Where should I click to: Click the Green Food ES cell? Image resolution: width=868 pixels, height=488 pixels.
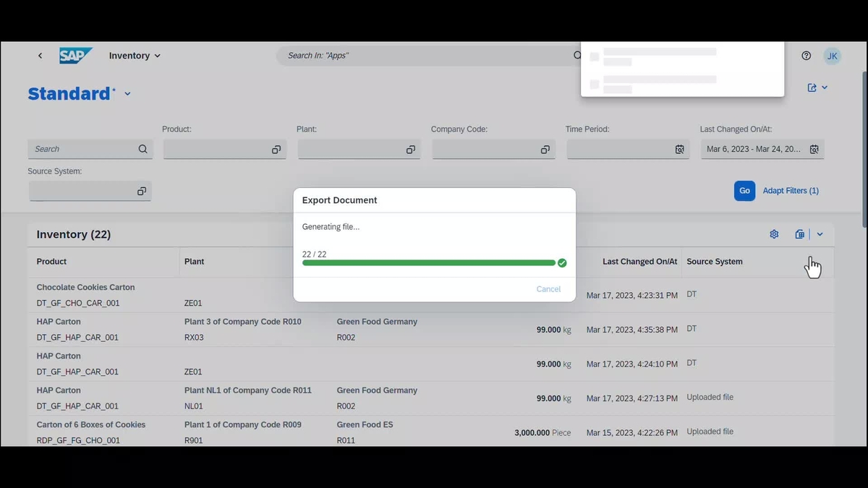365,425
